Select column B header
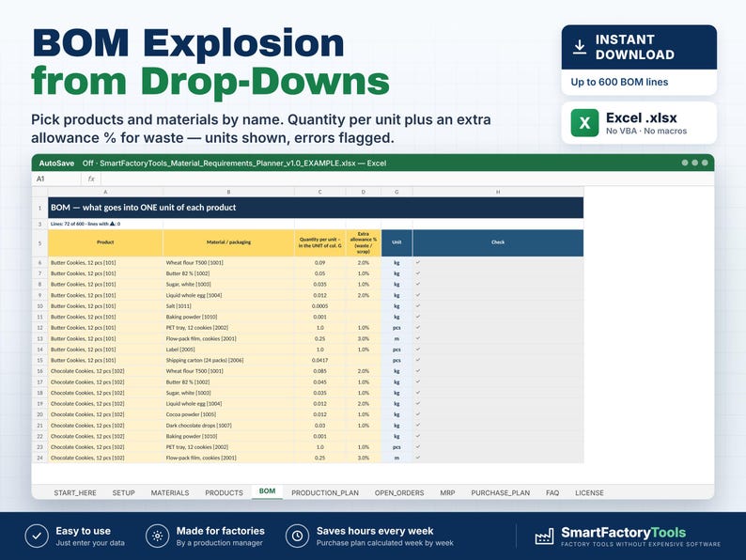The image size is (746, 560). coord(228,193)
